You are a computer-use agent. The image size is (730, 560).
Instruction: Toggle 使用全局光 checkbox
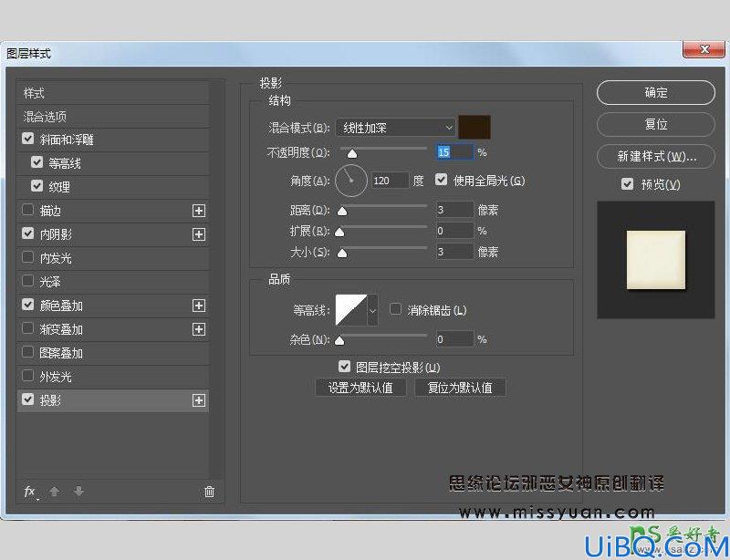pos(441,180)
